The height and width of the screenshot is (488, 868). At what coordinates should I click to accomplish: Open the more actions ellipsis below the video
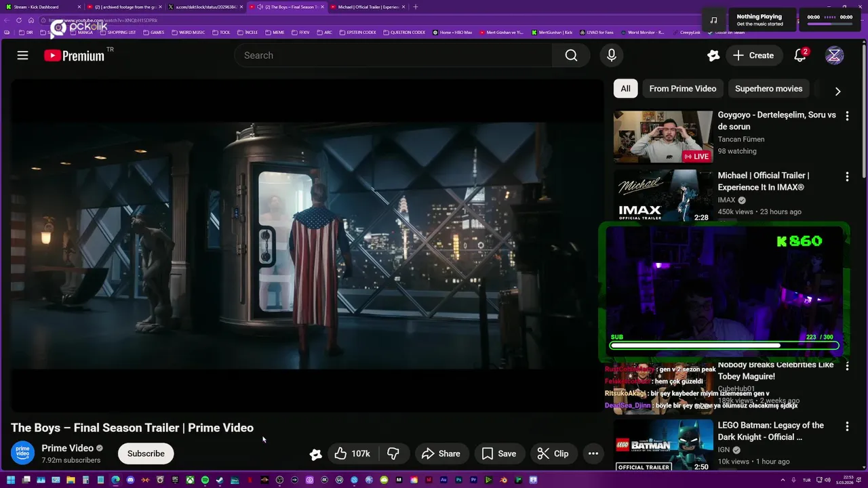click(593, 453)
